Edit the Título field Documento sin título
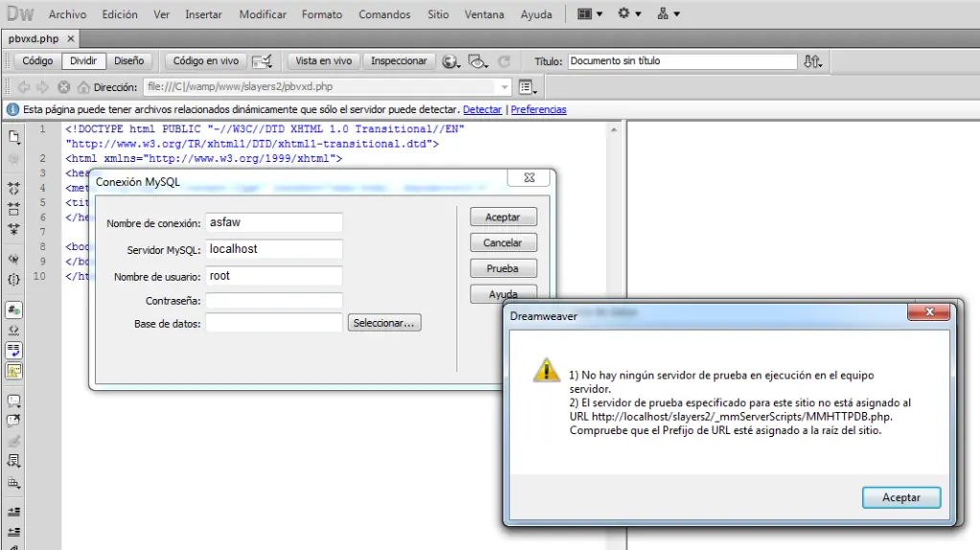This screenshot has width=980, height=550. tap(682, 61)
